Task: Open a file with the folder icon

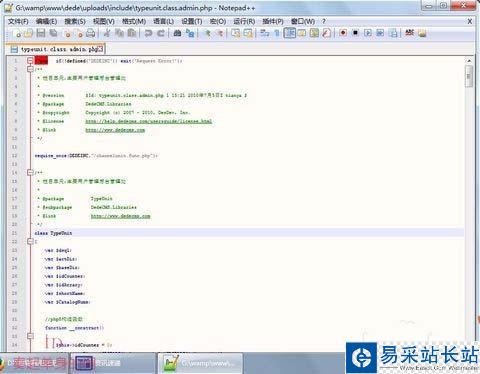Action: 29,33
